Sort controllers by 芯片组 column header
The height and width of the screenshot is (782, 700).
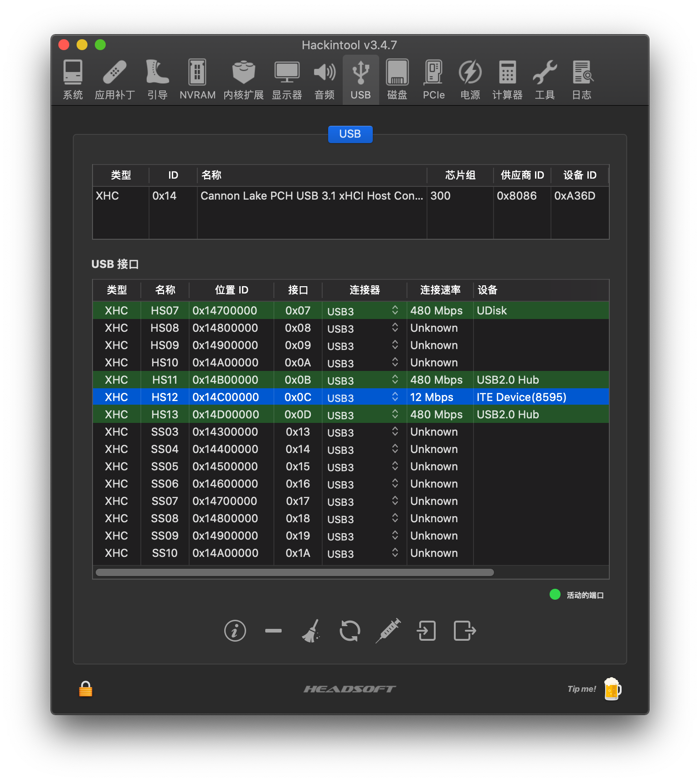[x=460, y=175]
